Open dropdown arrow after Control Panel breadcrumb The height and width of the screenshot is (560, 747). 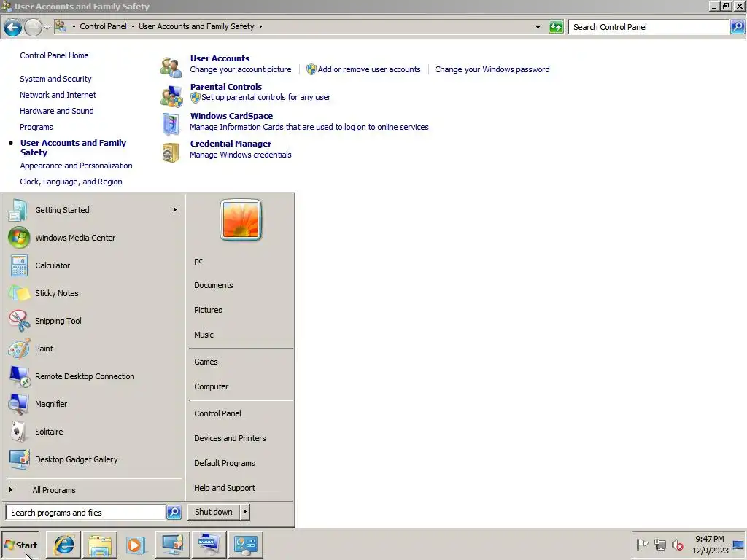(x=133, y=27)
